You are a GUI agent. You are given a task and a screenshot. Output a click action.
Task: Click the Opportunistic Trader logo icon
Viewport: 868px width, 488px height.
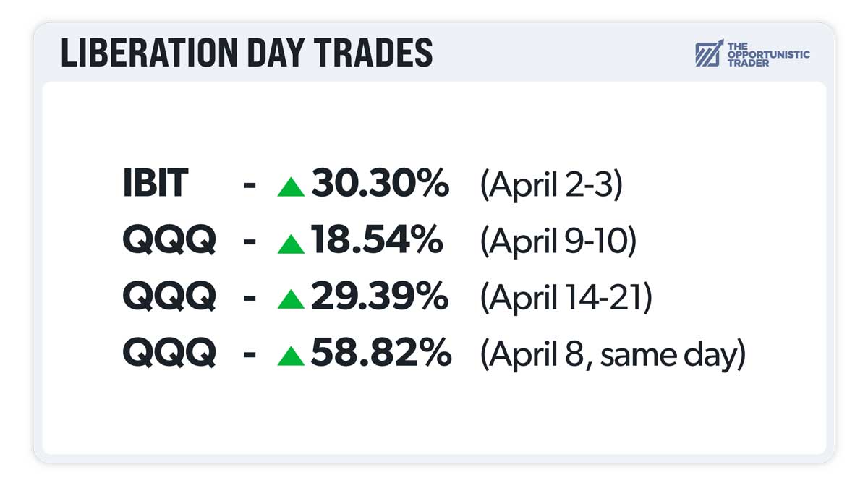pyautogui.click(x=709, y=54)
